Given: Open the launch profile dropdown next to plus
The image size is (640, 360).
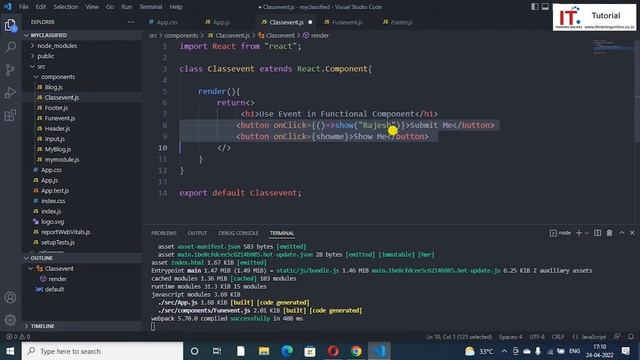Looking at the screenshot, I should (x=587, y=233).
